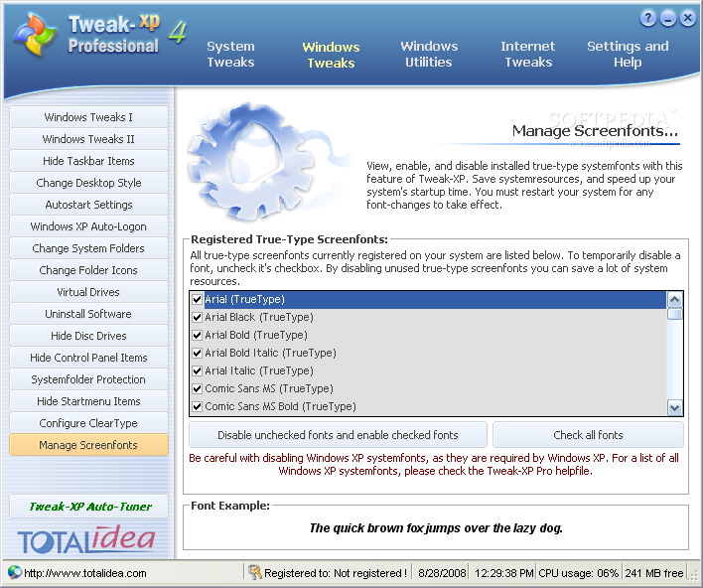The image size is (703, 588).
Task: Select Manage Screenfonts sidebar button
Action: (88, 445)
